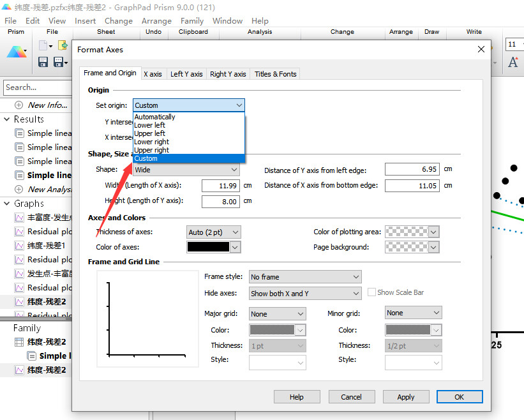Open the File menu
Screen dimensions: 524x420
coord(10,20)
